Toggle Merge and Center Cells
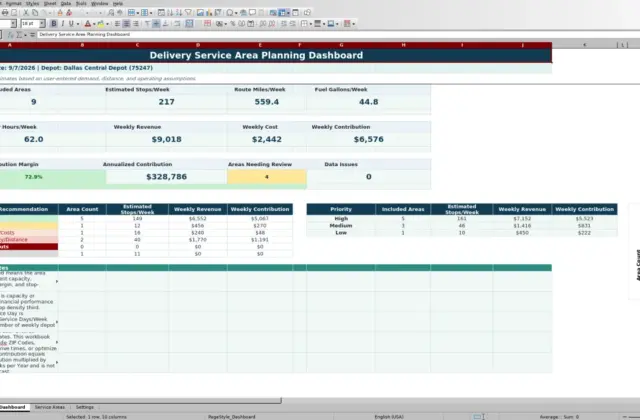Image resolution: width=640 pixels, height=420 pixels. click(x=189, y=24)
